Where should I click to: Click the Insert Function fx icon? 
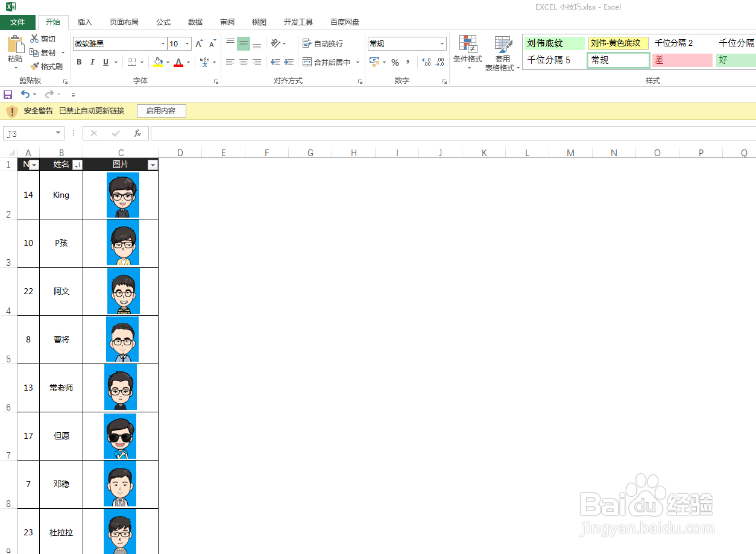(137, 133)
